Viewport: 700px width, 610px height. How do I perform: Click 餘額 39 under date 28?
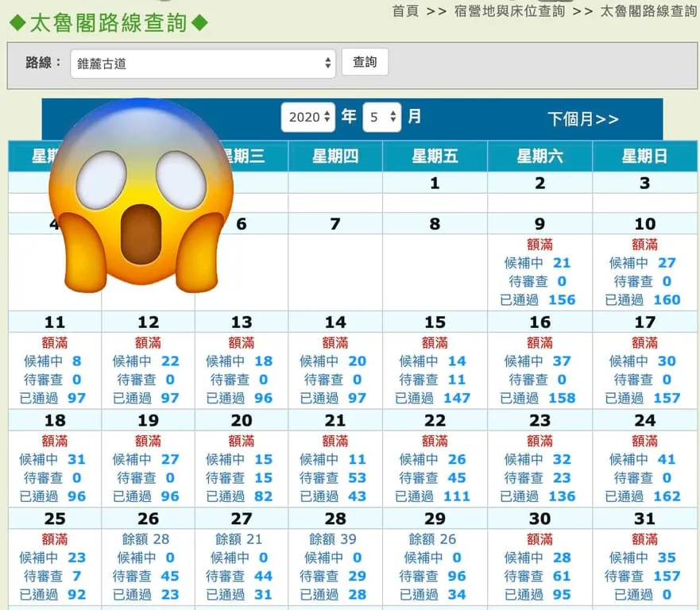pyautogui.click(x=333, y=539)
